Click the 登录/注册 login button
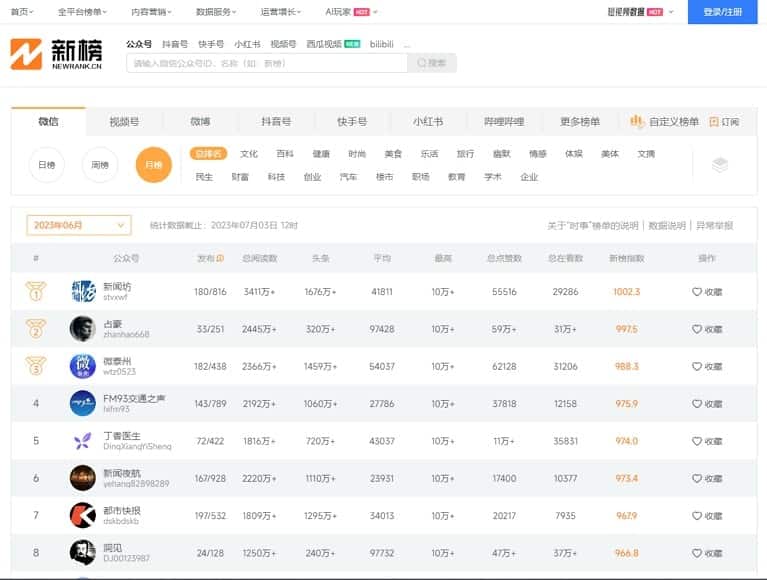 point(722,12)
